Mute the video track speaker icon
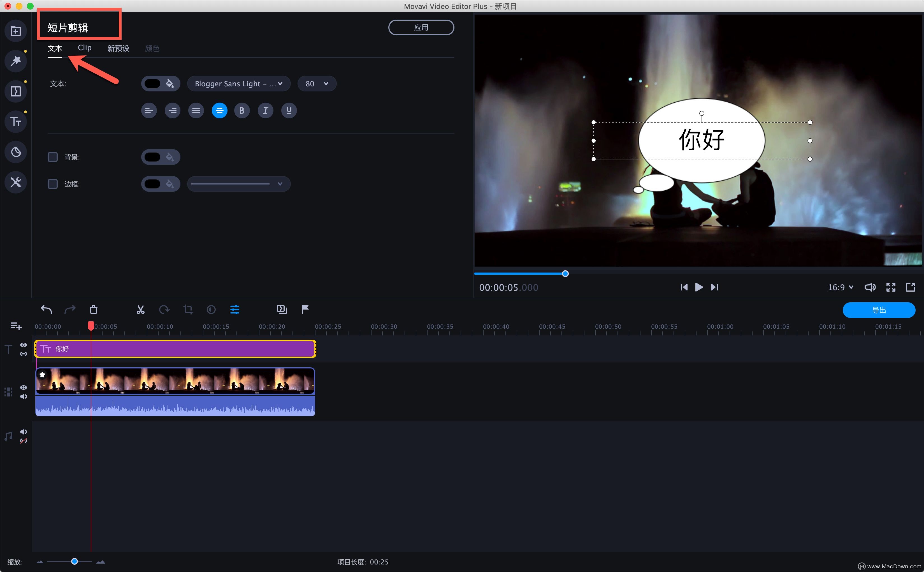924x572 pixels. tap(24, 396)
